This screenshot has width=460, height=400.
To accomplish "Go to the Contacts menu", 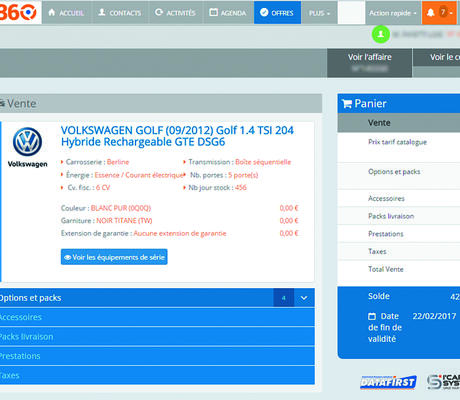I will (120, 13).
